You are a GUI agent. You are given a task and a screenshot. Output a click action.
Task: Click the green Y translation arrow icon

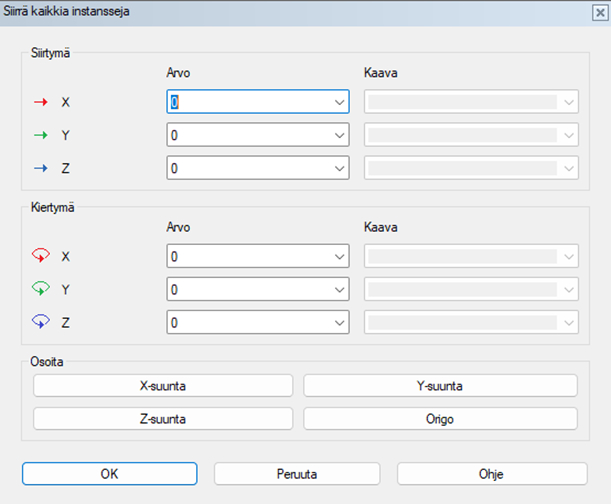click(41, 135)
